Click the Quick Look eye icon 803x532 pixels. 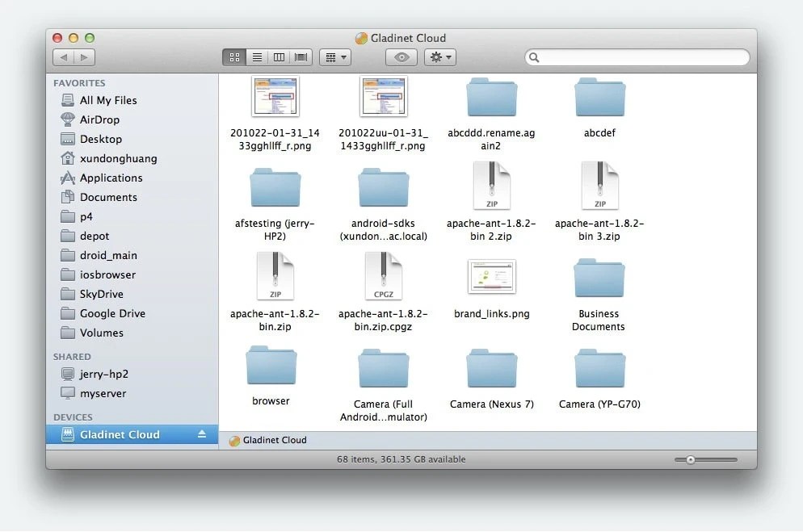pos(401,57)
